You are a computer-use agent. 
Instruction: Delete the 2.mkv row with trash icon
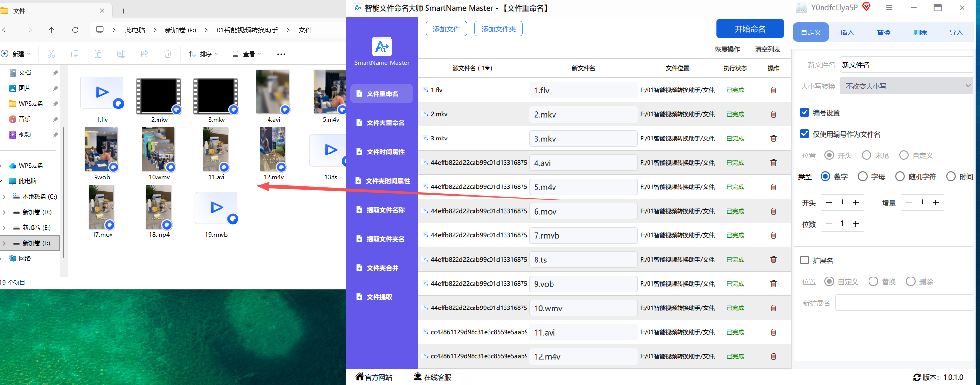click(774, 114)
